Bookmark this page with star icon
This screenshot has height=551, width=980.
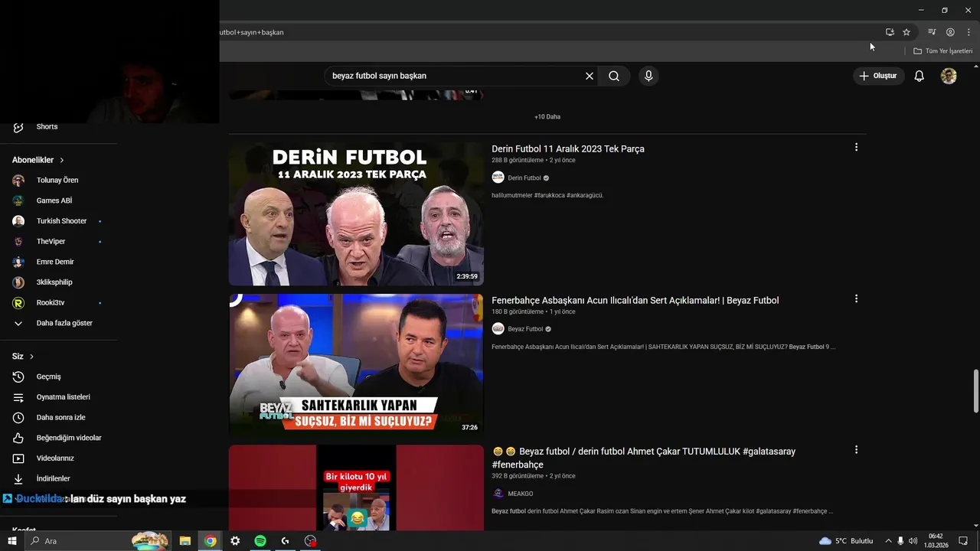(906, 32)
